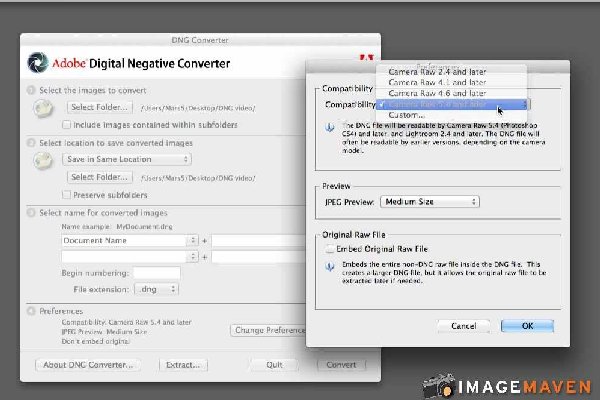Click step 3 bullet Select name for converted images
The width and height of the screenshot is (600, 400).
(x=31, y=213)
